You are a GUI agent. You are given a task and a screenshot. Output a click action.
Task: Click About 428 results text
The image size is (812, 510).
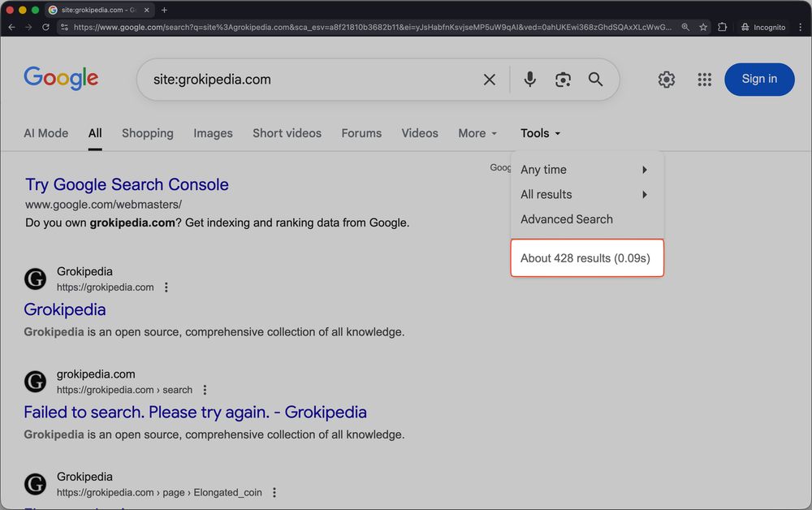coord(585,258)
